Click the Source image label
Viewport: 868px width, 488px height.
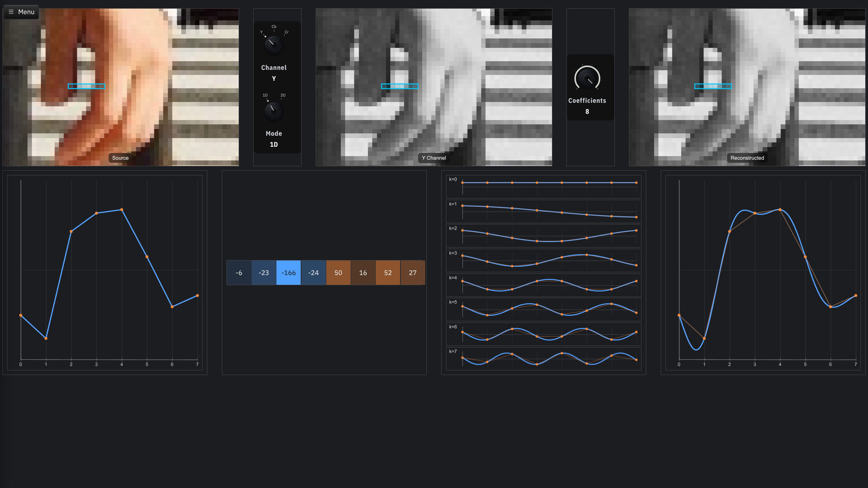[x=120, y=158]
